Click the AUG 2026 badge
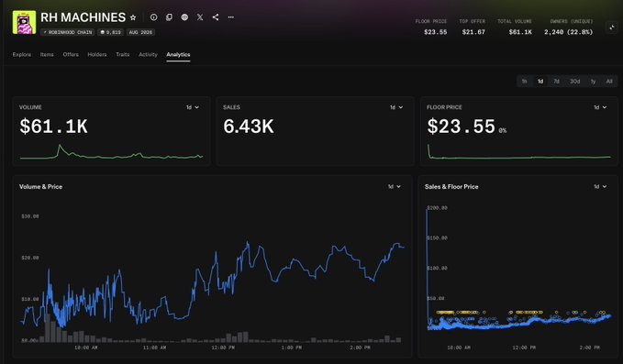The height and width of the screenshot is (364, 623). tap(140, 32)
